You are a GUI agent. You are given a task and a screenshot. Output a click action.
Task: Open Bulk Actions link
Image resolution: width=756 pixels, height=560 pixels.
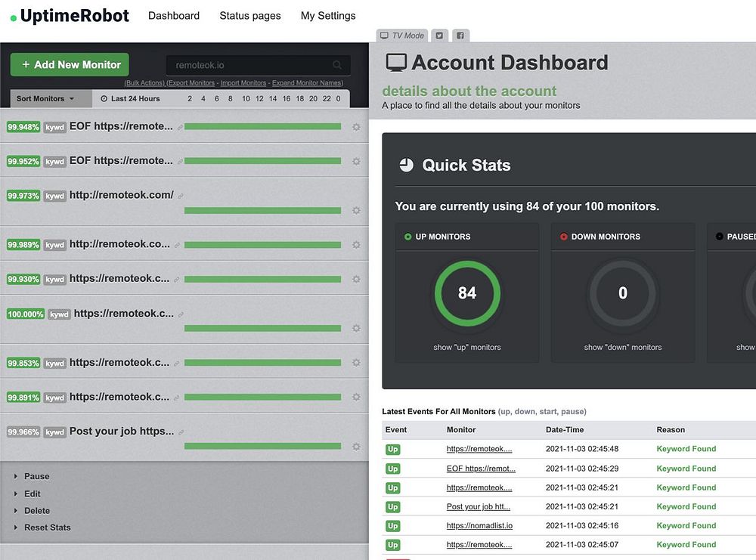(x=144, y=83)
